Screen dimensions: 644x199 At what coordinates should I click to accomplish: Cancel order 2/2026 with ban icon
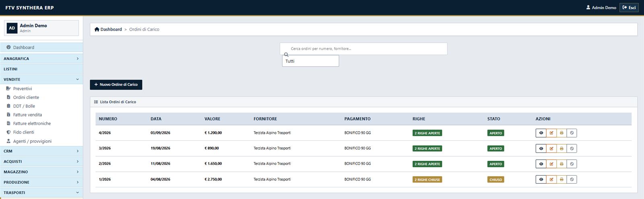click(x=572, y=164)
